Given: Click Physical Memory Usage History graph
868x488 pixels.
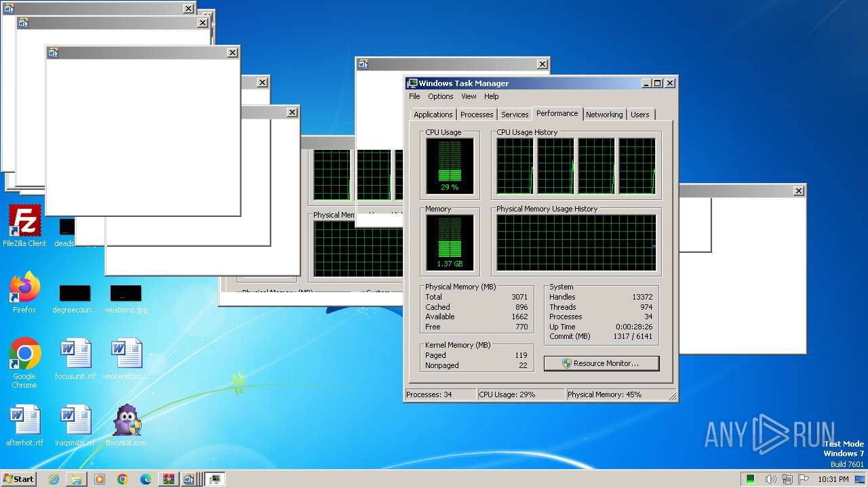Looking at the screenshot, I should (576, 243).
